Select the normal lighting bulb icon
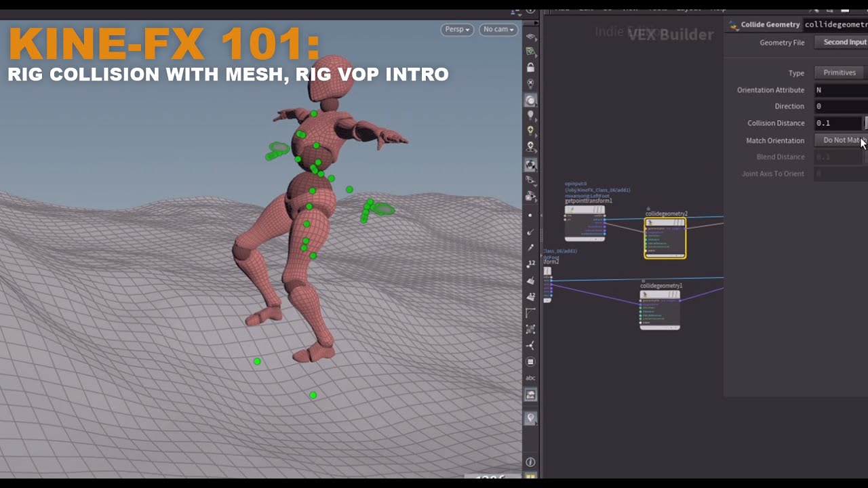 [x=531, y=116]
